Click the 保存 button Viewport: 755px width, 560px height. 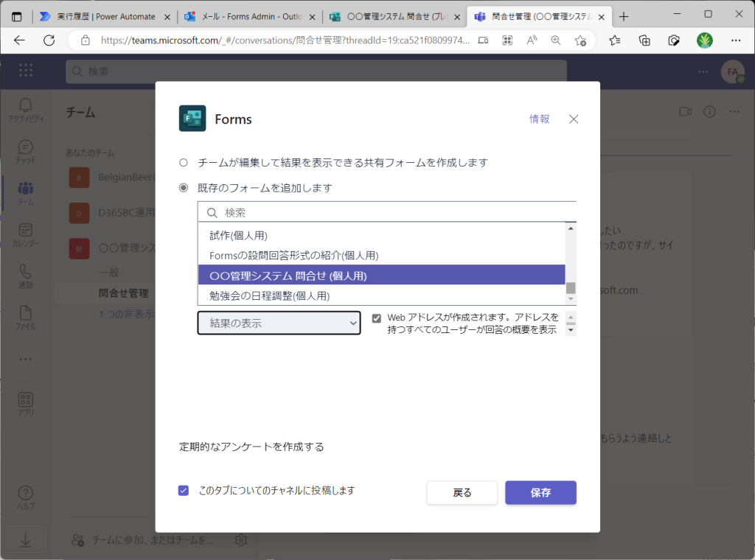(x=540, y=493)
